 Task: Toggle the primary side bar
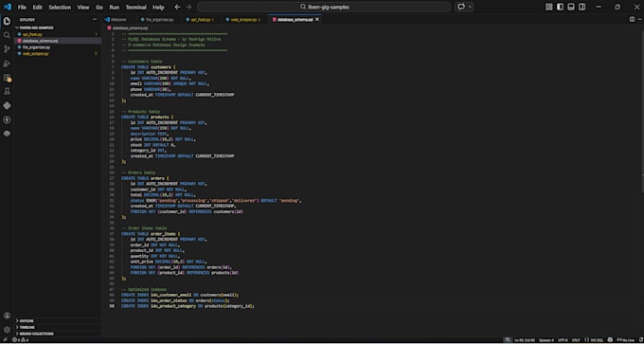[x=561, y=7]
